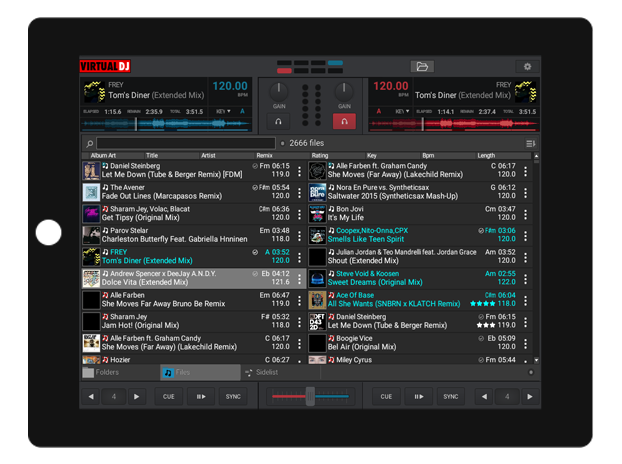Click the crossfader handle
Image resolution: width=622 pixels, height=464 pixels.
tap(310, 396)
